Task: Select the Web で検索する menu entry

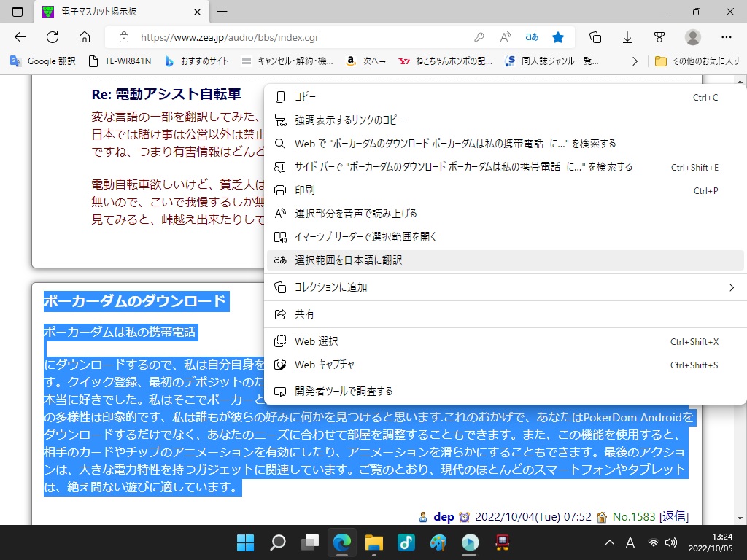Action: (x=506, y=144)
